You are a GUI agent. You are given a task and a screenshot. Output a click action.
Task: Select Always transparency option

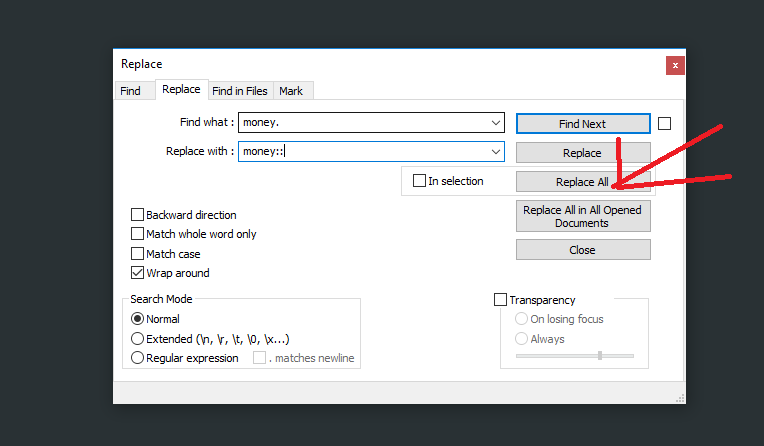[521, 339]
